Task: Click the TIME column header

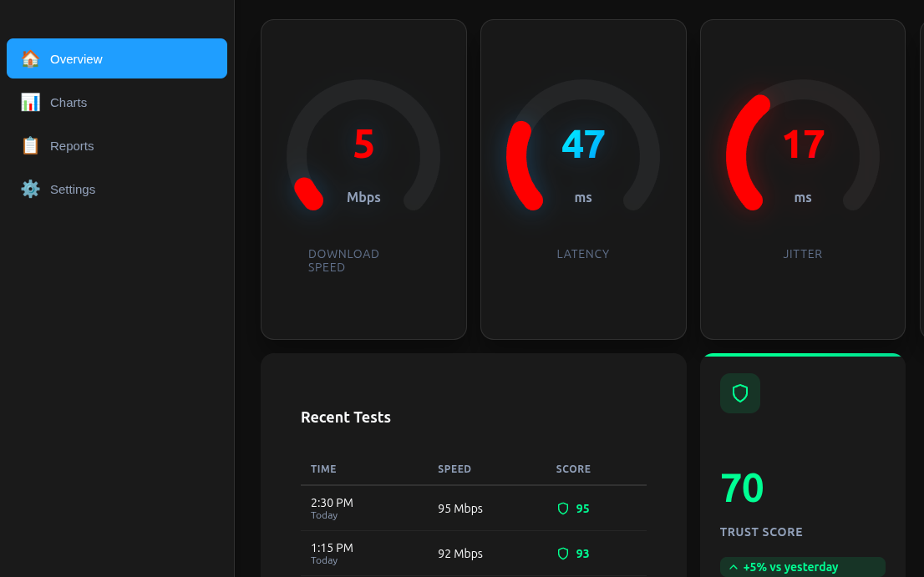Action: [x=323, y=469]
